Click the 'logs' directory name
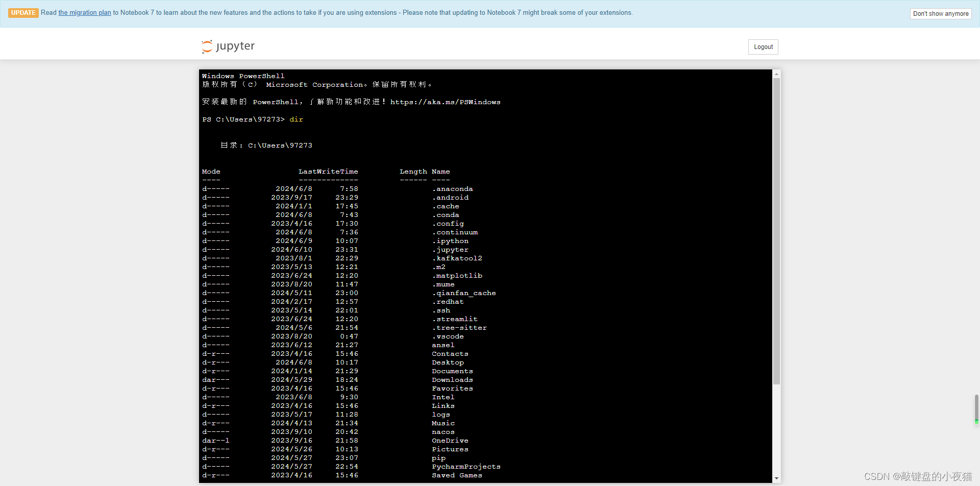 coord(441,415)
